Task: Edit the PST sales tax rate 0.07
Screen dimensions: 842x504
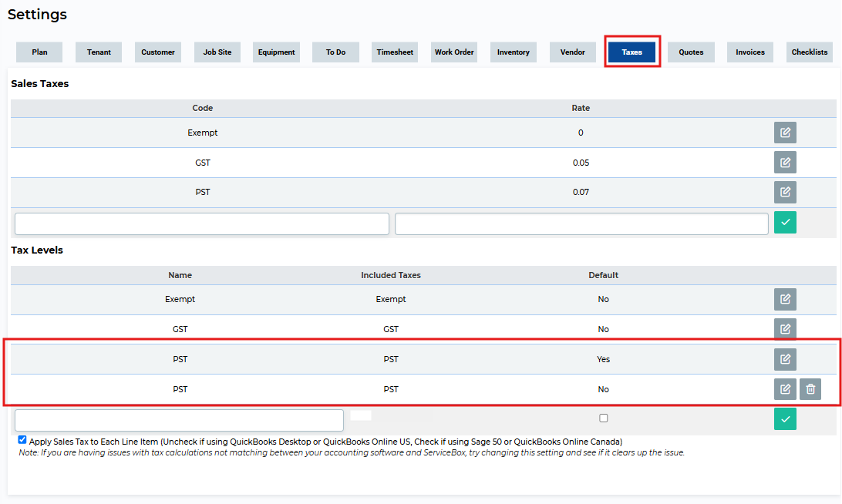Action: click(785, 192)
